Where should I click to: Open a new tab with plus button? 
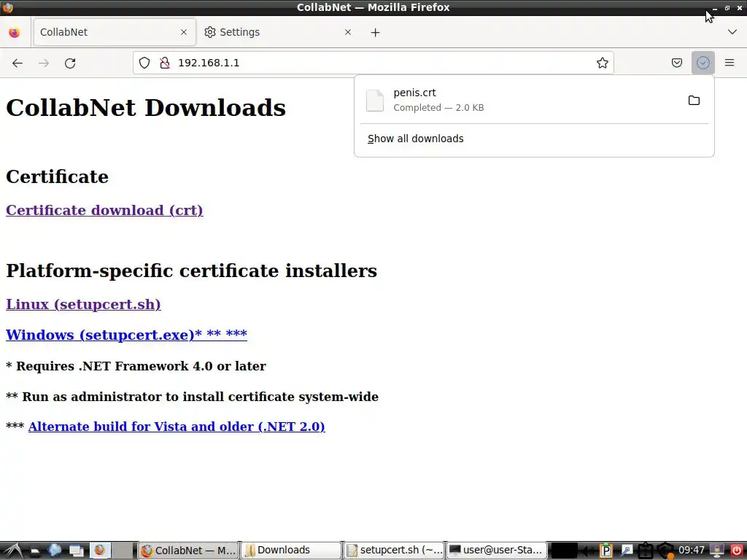click(376, 32)
